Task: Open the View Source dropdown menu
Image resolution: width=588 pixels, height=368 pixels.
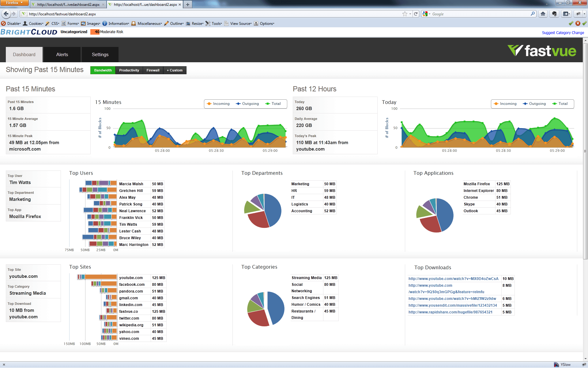Action: pos(238,24)
